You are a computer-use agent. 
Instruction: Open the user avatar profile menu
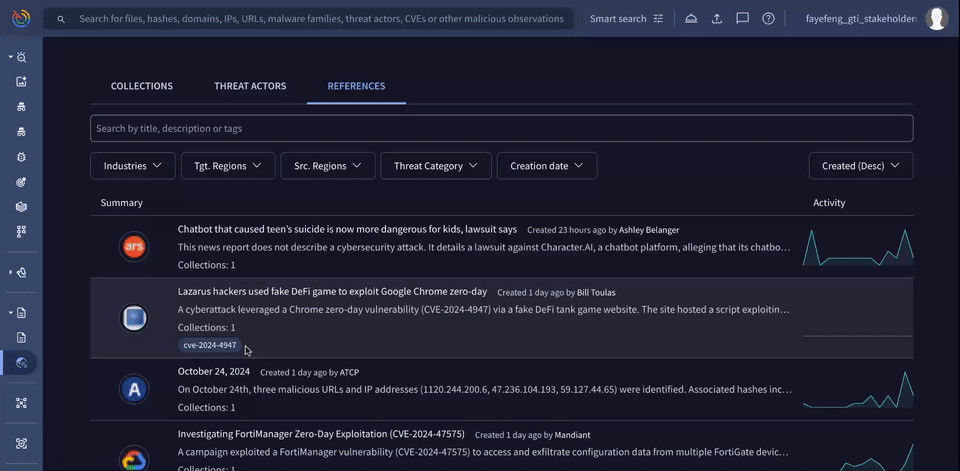tap(937, 18)
